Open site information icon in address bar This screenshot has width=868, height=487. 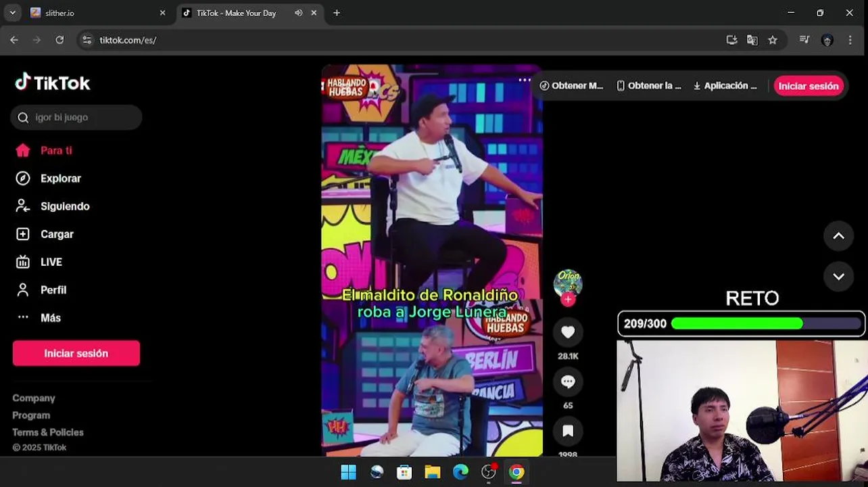(x=87, y=40)
